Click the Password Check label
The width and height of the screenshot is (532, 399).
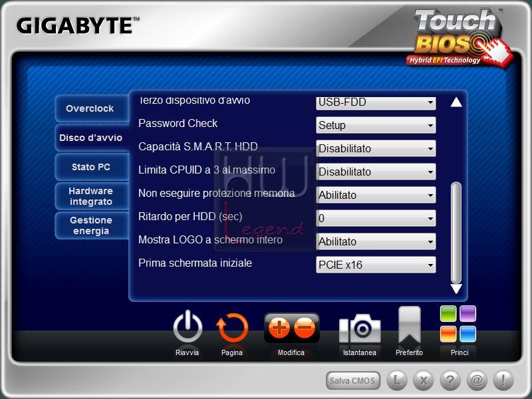tap(178, 123)
